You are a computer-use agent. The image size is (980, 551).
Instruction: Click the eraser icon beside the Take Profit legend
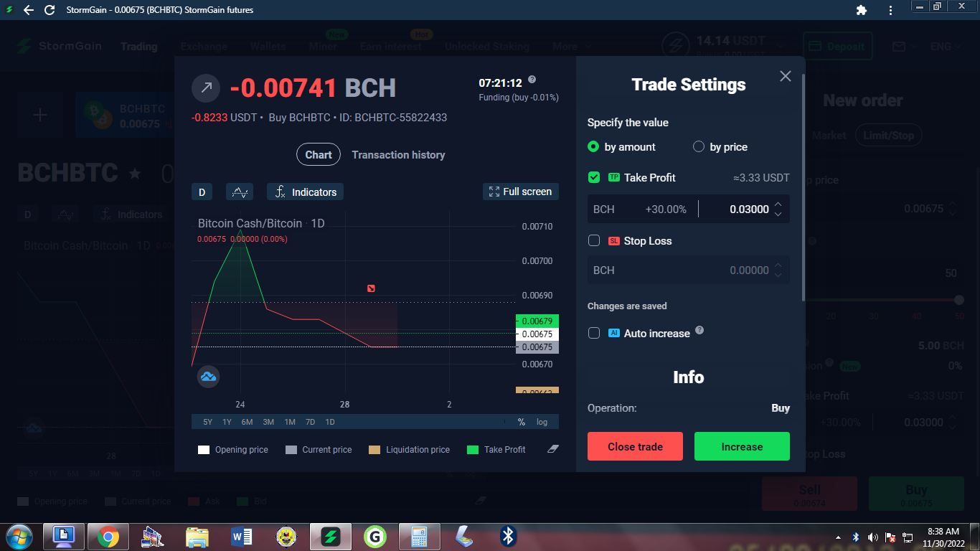552,449
